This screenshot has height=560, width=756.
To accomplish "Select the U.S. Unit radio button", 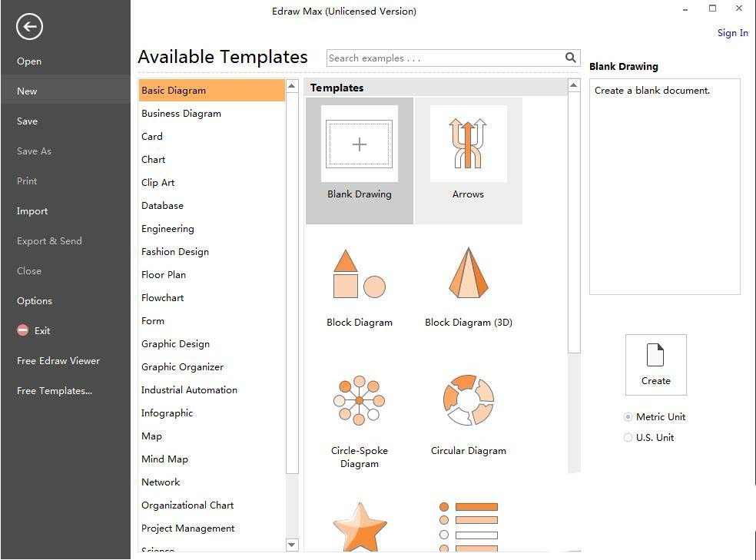I will click(x=628, y=438).
